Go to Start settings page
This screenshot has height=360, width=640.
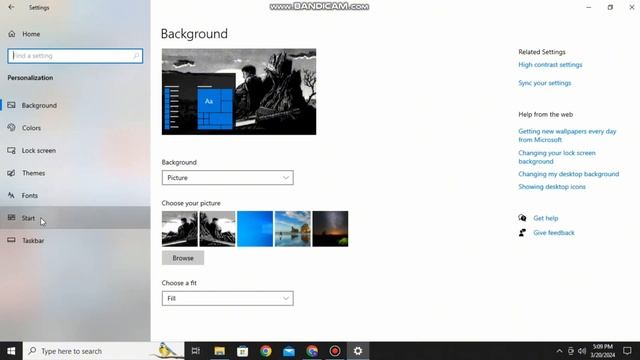(75, 218)
